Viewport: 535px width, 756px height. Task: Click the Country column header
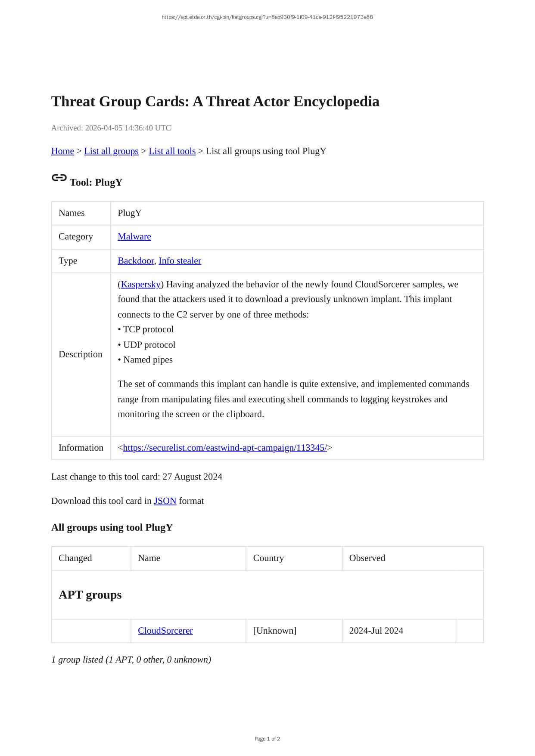[268, 558]
